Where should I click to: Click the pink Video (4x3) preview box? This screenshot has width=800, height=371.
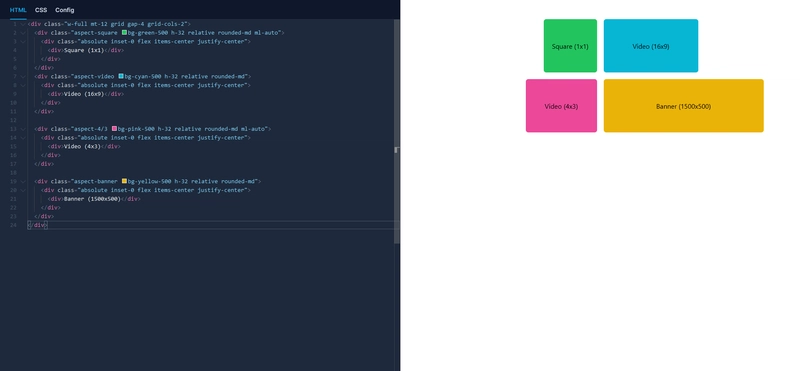point(561,106)
